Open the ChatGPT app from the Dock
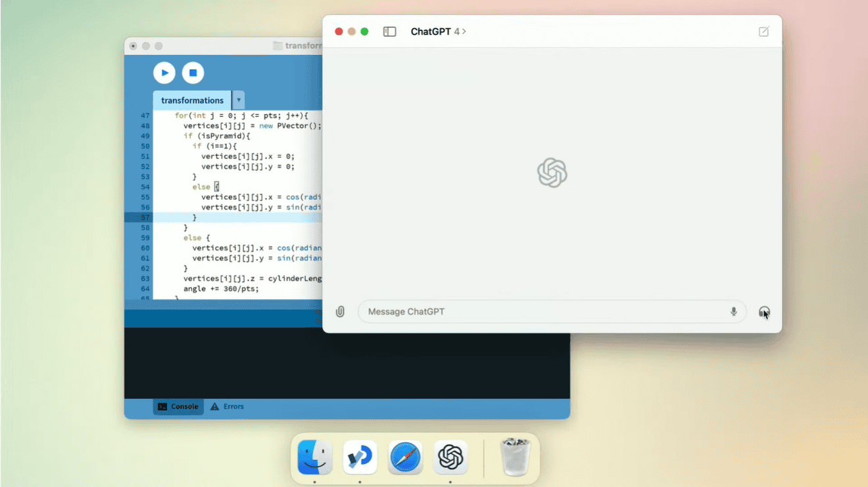This screenshot has height=487, width=868. pos(450,457)
